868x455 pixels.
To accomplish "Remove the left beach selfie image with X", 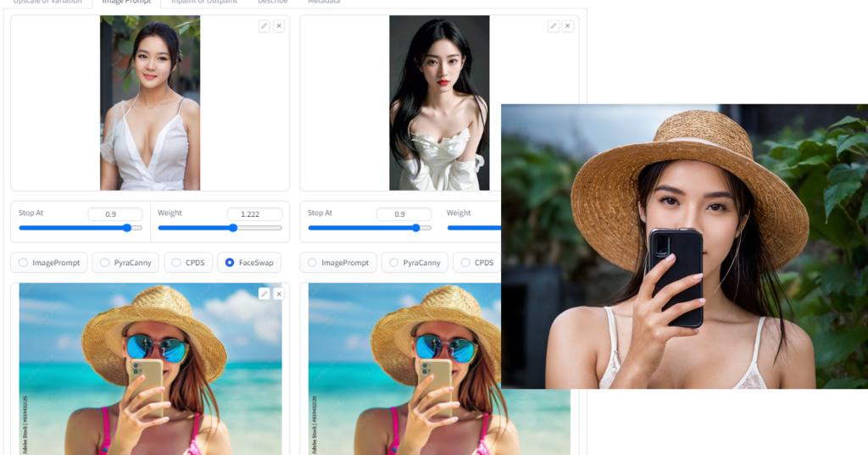I will pos(279,294).
